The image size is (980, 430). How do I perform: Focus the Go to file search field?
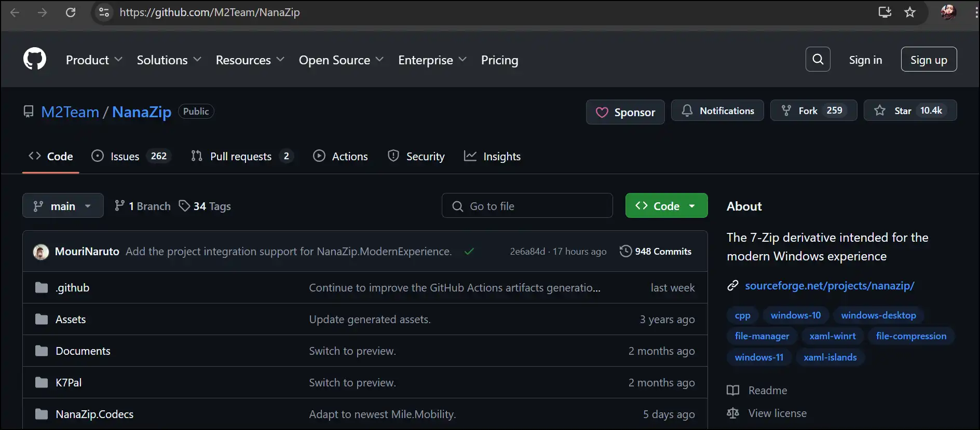click(527, 205)
